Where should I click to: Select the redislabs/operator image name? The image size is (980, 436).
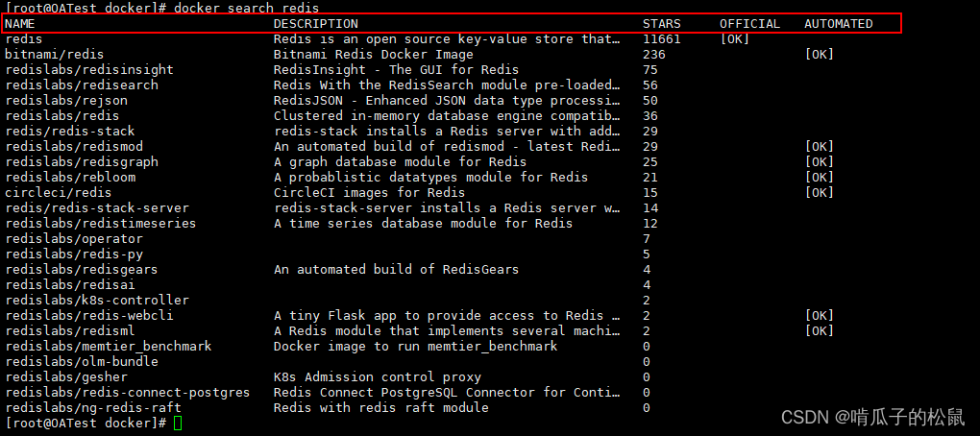point(74,238)
